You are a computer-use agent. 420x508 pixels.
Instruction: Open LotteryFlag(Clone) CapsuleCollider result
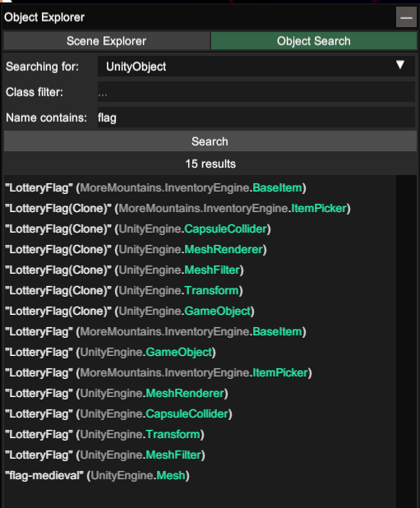click(138, 229)
